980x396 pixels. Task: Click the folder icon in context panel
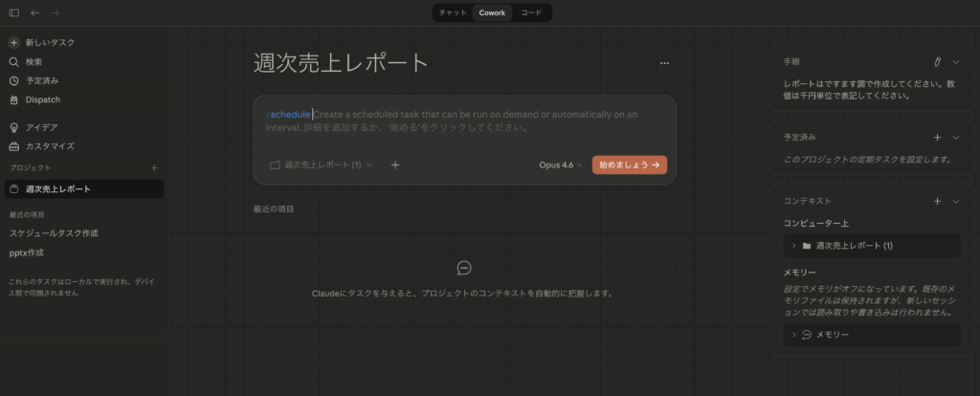pyautogui.click(x=806, y=246)
